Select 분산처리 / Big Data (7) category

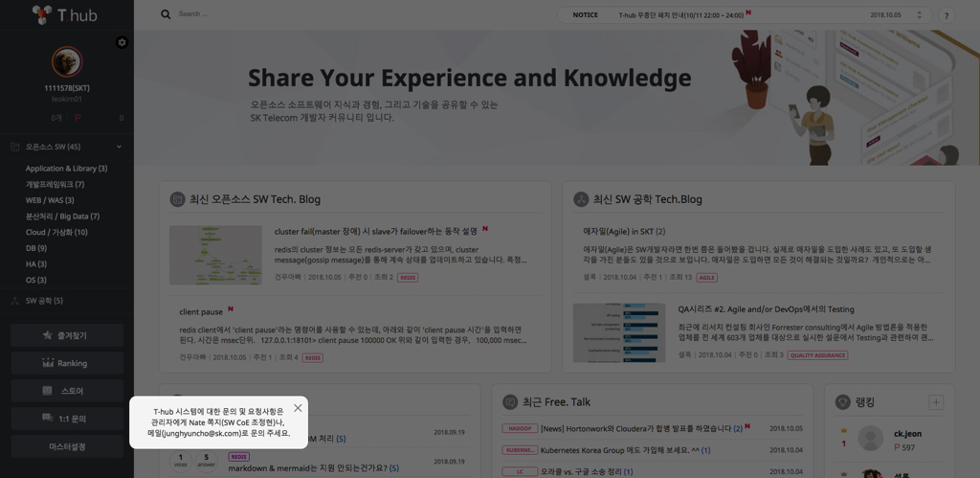[x=62, y=216]
